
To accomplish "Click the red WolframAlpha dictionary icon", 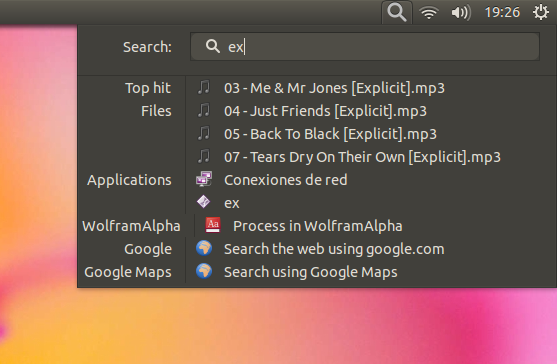I will pos(213,225).
